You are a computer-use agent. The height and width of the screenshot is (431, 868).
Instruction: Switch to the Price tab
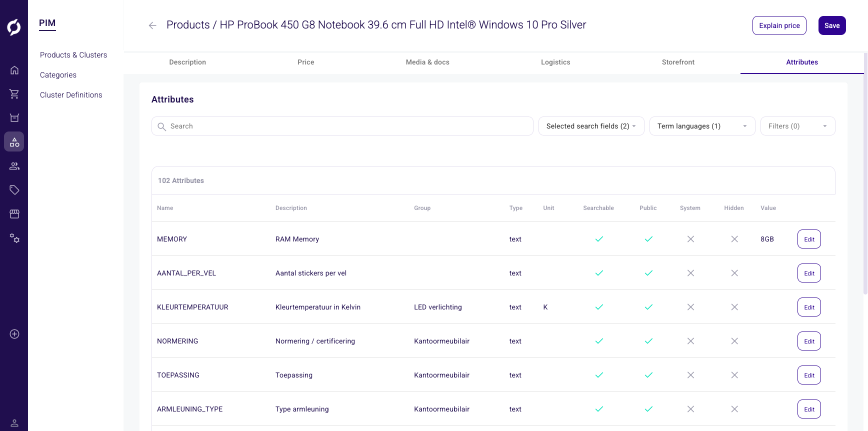tap(306, 62)
